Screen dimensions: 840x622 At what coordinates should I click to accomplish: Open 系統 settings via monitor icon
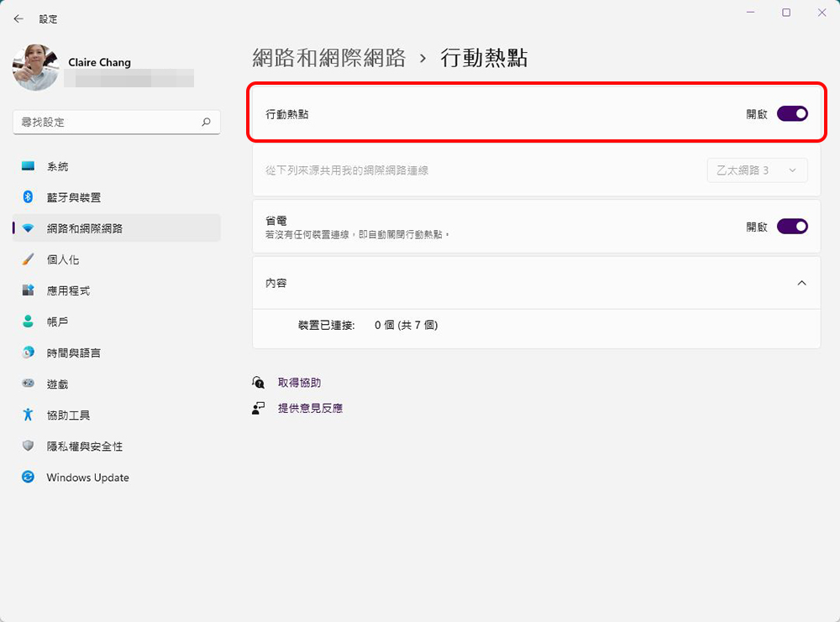(29, 166)
